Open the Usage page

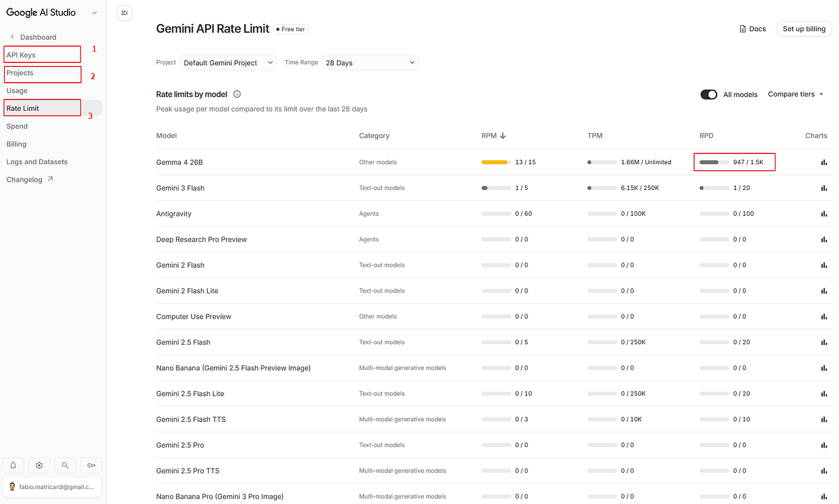coord(17,91)
